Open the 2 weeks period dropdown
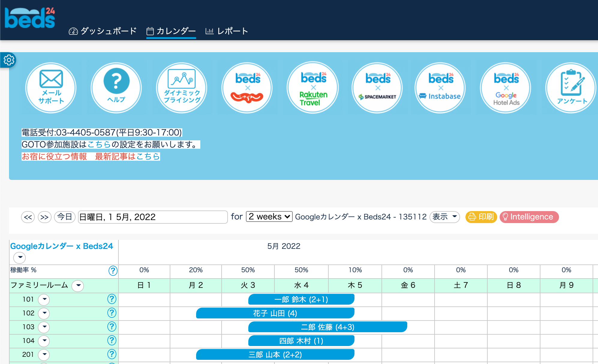 [x=269, y=216]
